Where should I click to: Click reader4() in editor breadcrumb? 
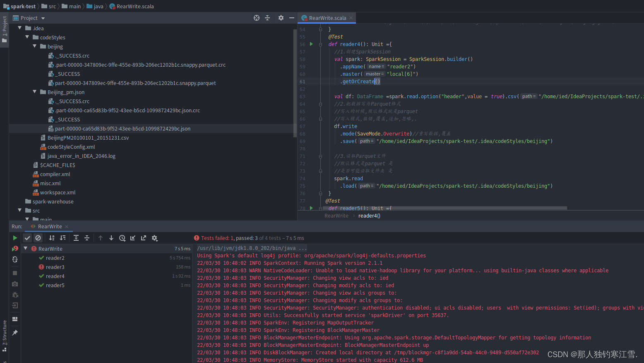pos(369,215)
